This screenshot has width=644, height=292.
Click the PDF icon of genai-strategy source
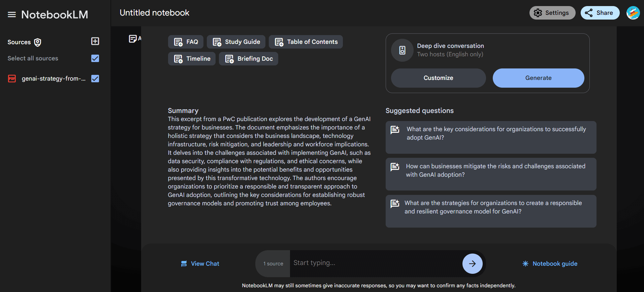[x=12, y=79]
